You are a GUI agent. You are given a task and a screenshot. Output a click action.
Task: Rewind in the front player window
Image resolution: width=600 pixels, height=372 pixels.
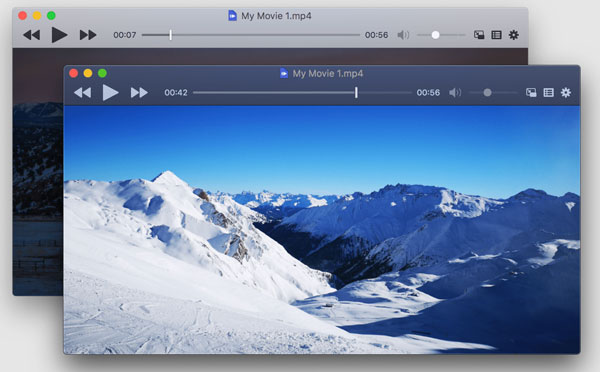tap(82, 93)
